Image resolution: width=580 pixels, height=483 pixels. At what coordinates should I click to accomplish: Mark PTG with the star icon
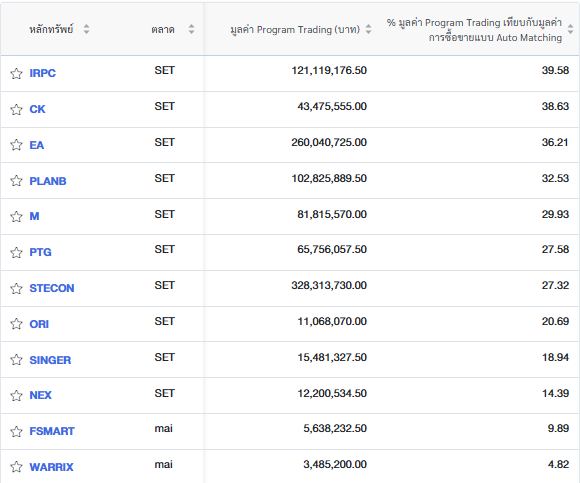pyautogui.click(x=16, y=253)
